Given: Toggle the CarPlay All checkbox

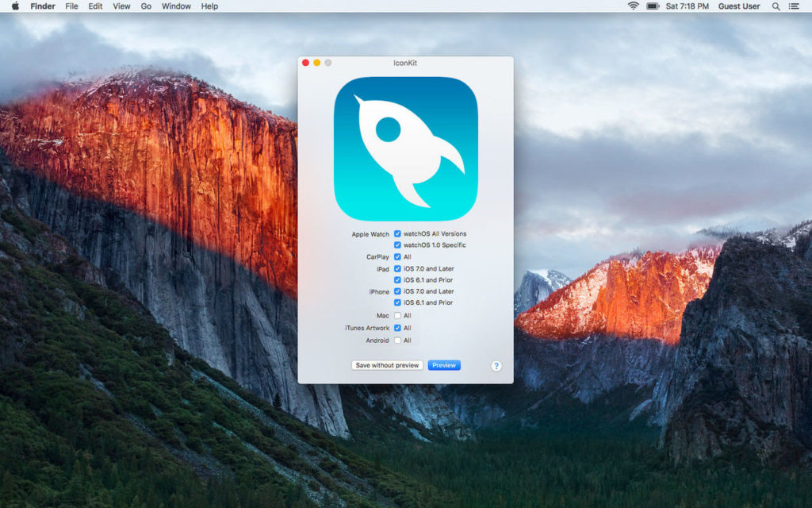Looking at the screenshot, I should point(398,257).
